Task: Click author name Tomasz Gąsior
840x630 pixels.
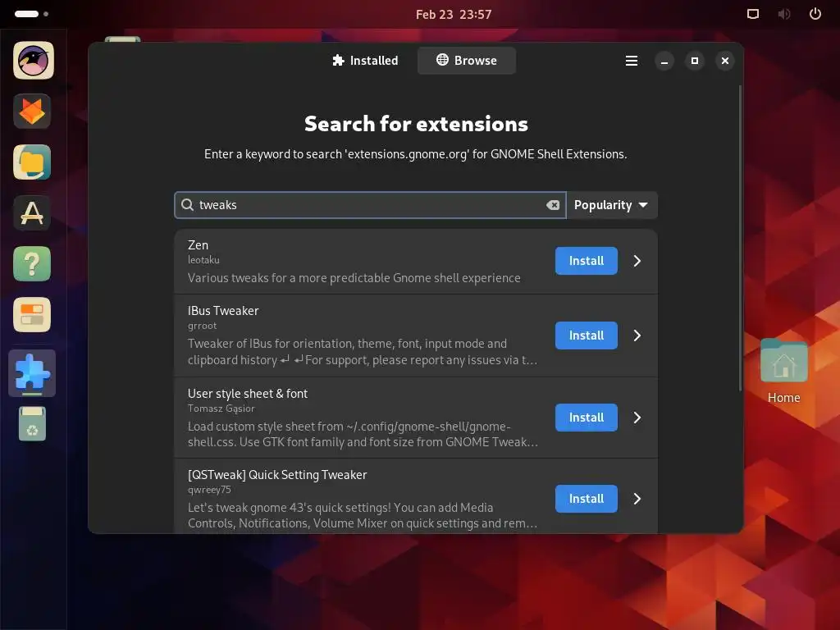Action: pos(221,409)
